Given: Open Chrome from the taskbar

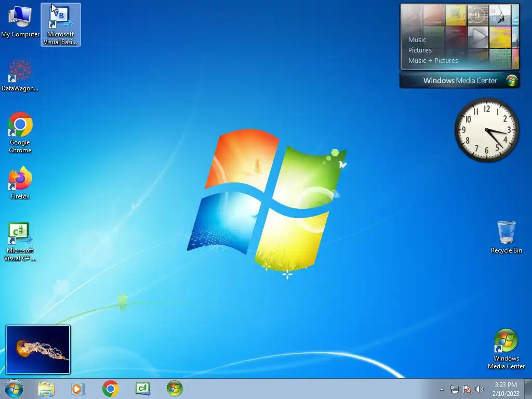Looking at the screenshot, I should tap(110, 389).
